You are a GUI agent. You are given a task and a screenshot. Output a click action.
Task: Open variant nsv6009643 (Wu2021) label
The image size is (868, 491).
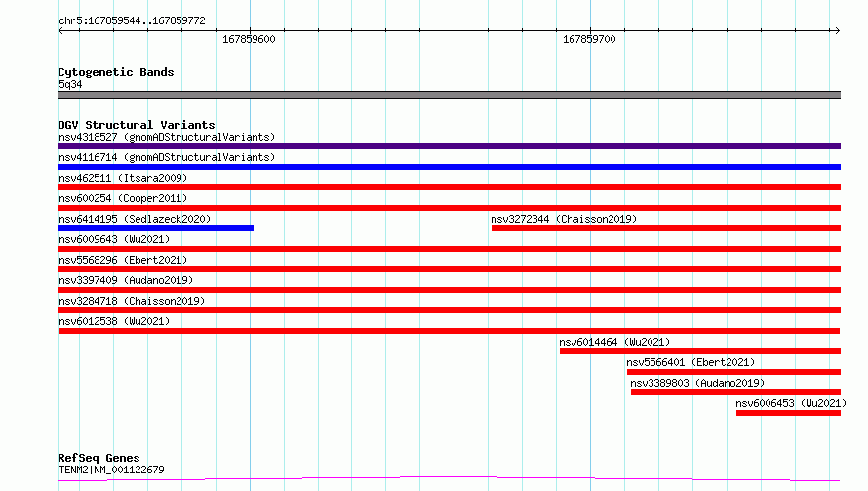click(114, 239)
